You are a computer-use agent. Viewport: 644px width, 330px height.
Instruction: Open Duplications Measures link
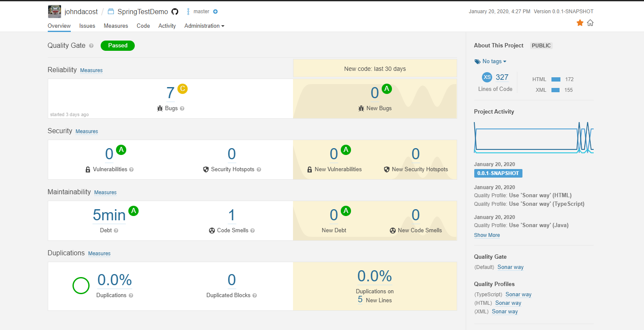pos(99,254)
